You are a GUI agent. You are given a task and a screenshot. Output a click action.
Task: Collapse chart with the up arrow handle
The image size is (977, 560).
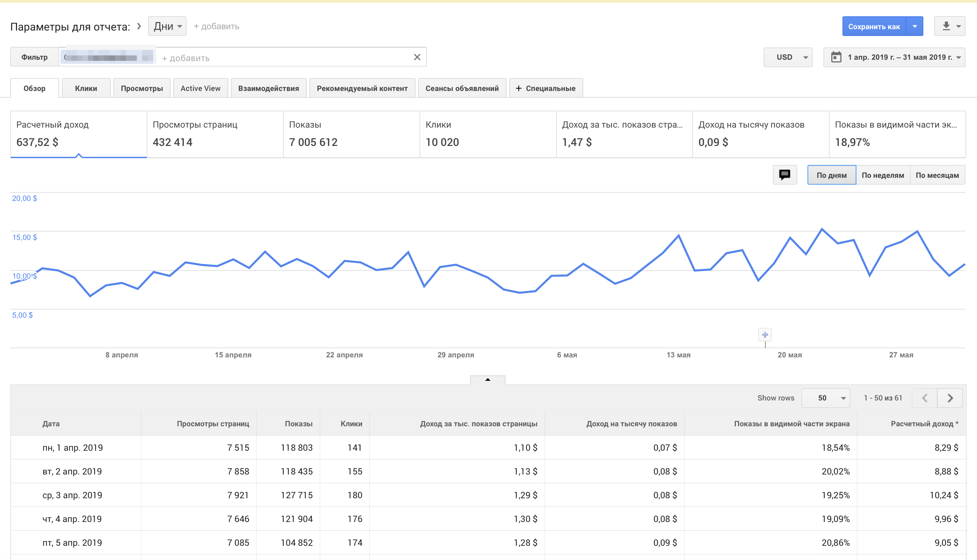coord(487,380)
